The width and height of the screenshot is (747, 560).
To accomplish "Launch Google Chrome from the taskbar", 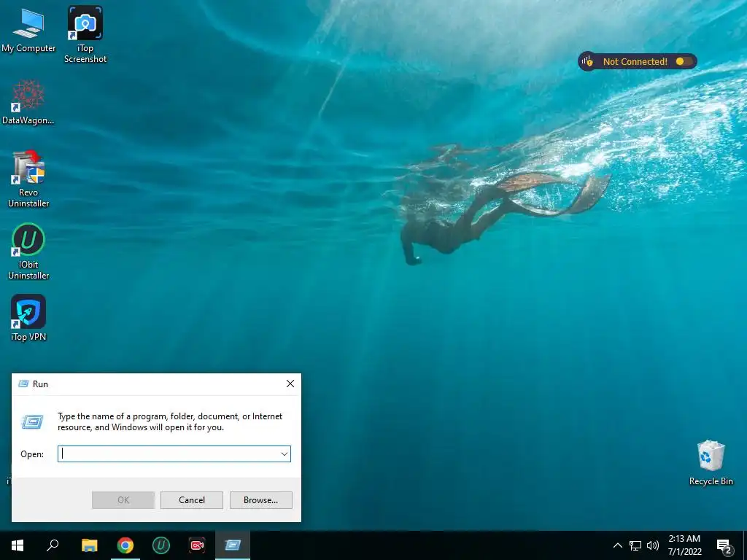I will point(125,545).
